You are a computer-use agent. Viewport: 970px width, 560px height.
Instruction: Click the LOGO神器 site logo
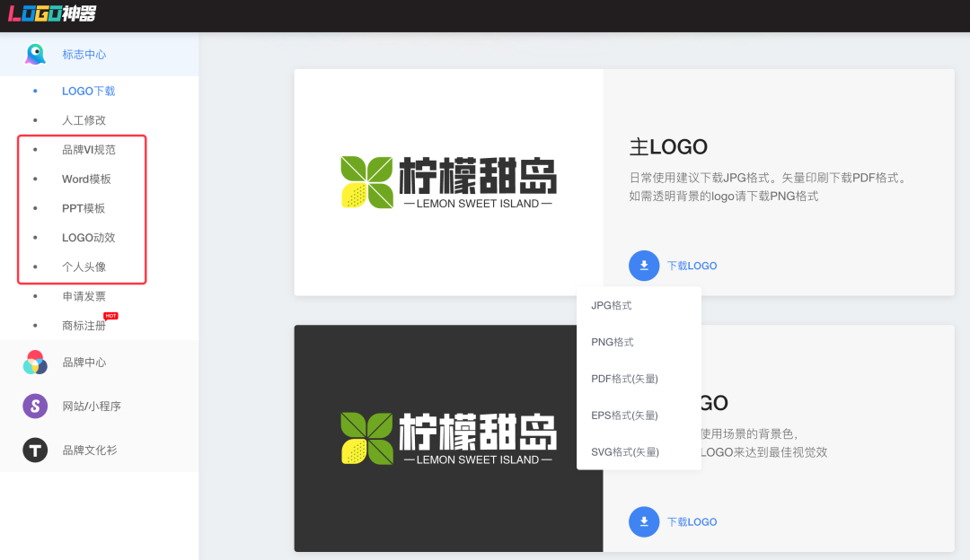click(52, 13)
